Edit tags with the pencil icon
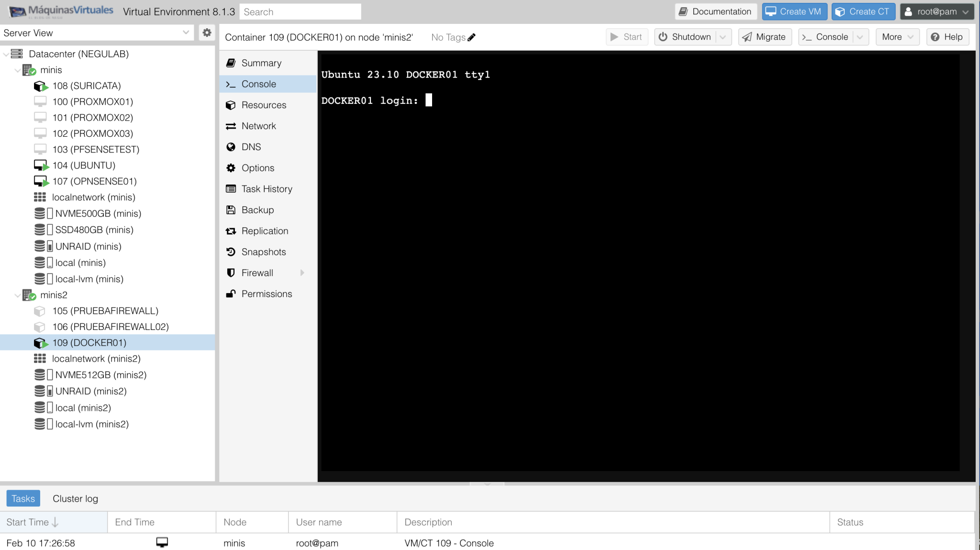This screenshot has height=550, width=980. [x=472, y=36]
